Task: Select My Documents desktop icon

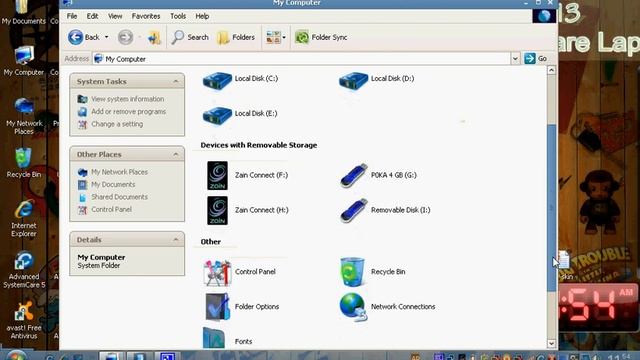Action: tap(24, 13)
